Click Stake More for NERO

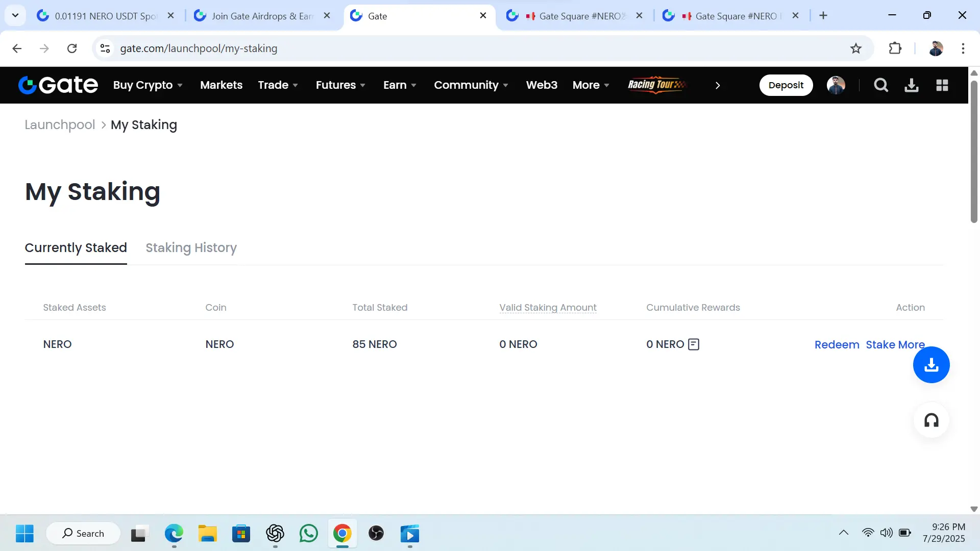coord(895,345)
